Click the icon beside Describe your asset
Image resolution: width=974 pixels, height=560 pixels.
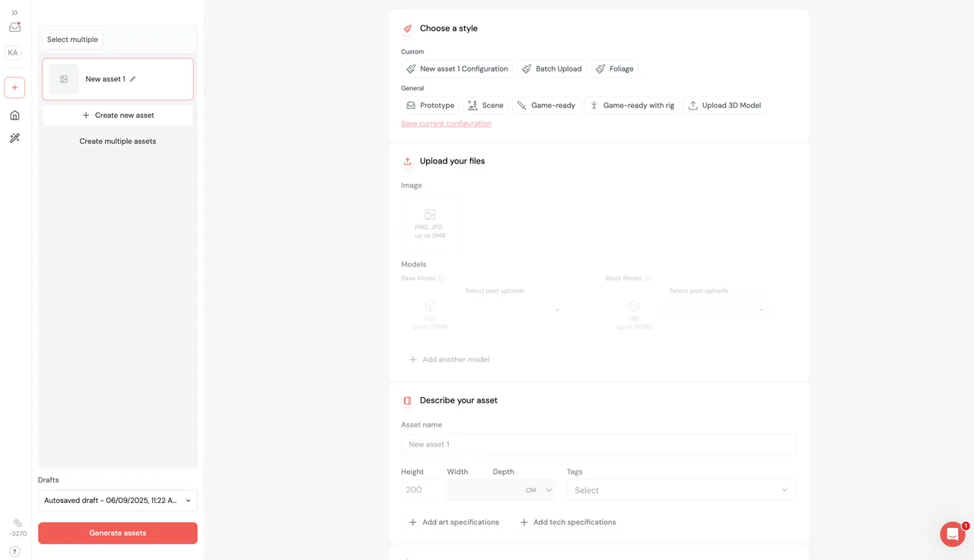[x=408, y=400]
